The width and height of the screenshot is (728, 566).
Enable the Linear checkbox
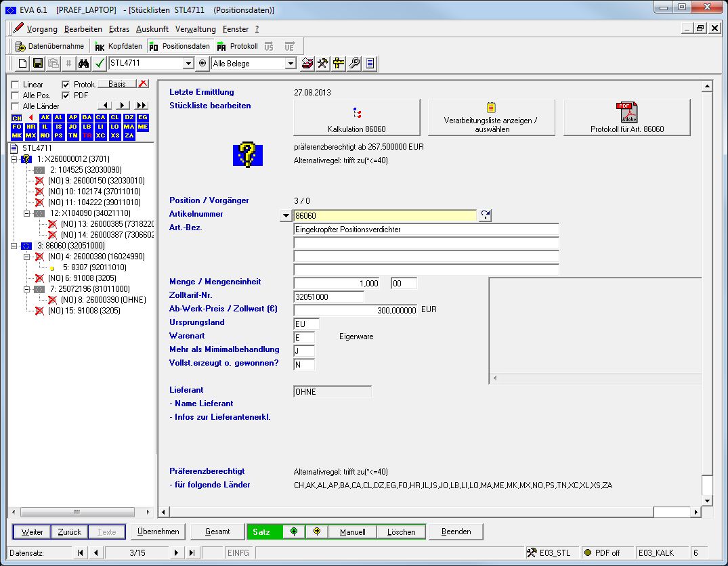tap(16, 85)
